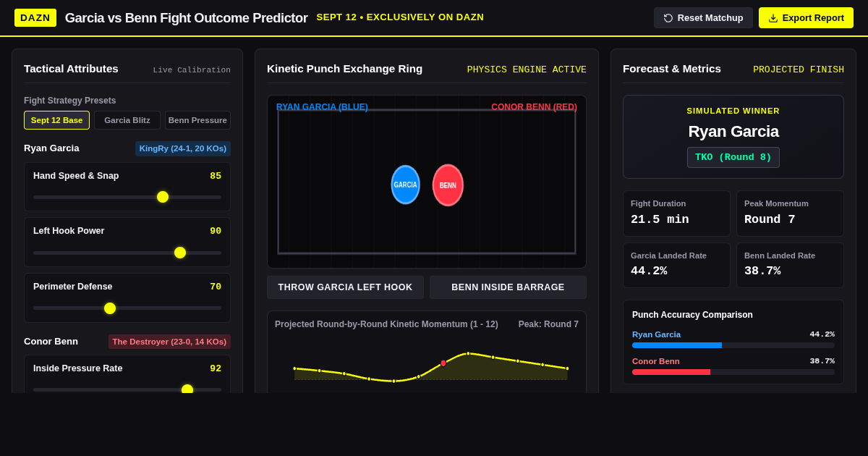Click the Benn Inside Barrage button
Viewport: 868px width, 456px height.
[x=508, y=287]
